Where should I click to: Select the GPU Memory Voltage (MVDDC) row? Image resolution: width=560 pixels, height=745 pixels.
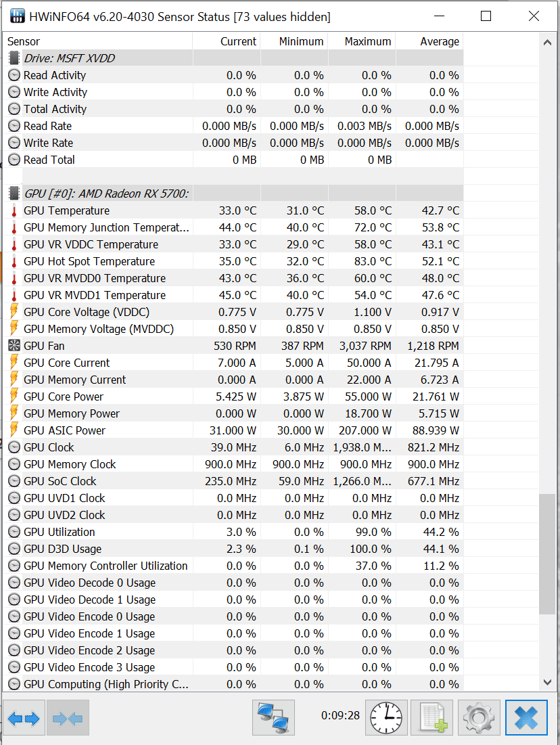tap(233, 329)
